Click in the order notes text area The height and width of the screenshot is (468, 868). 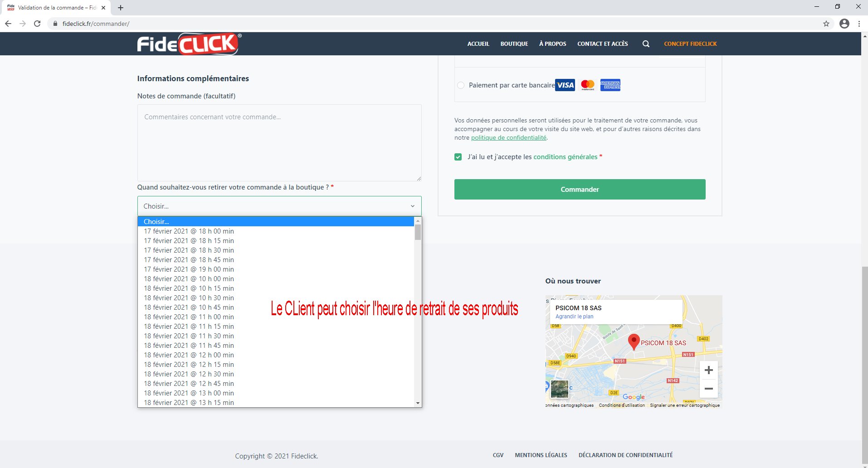coord(279,143)
